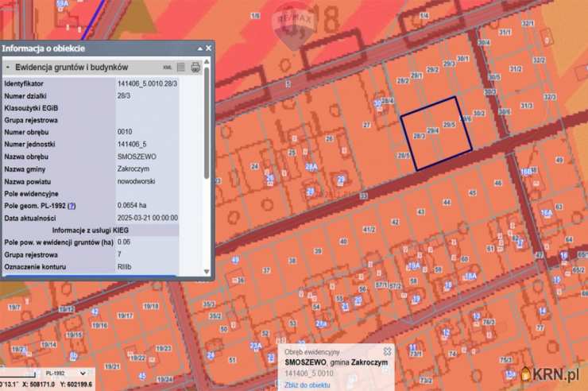Screen dimensions: 588x391
Task: Click building marker 28A on map
Action: point(311,167)
